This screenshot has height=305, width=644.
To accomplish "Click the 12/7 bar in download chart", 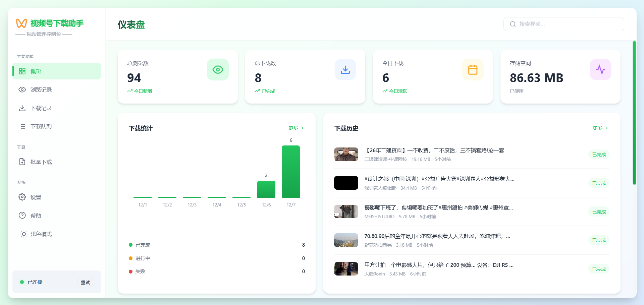I will coord(291,172).
